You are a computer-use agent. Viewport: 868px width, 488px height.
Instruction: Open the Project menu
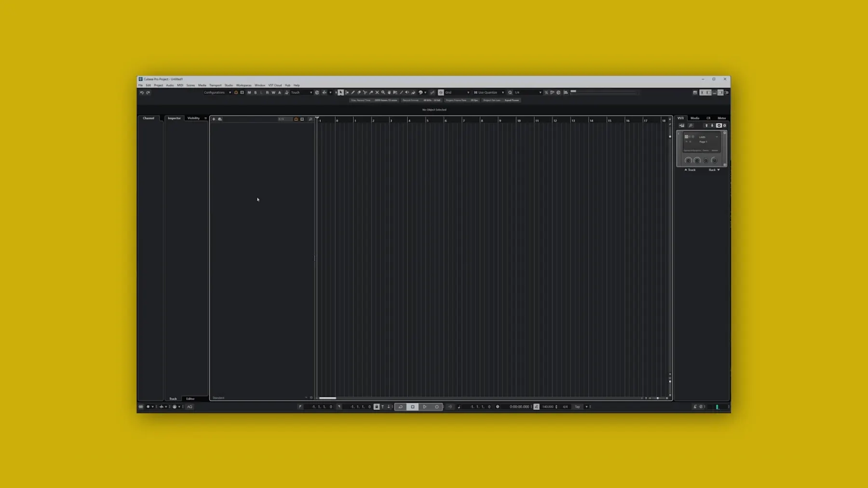click(x=158, y=85)
